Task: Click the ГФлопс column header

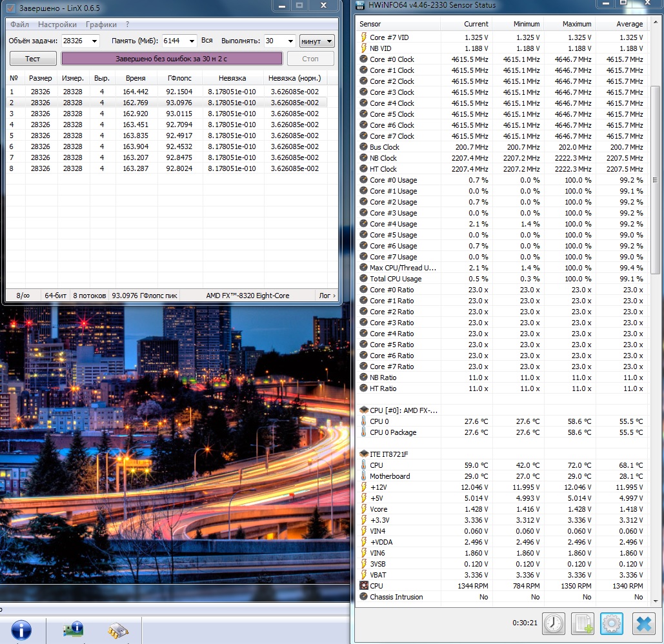Action: (179, 78)
